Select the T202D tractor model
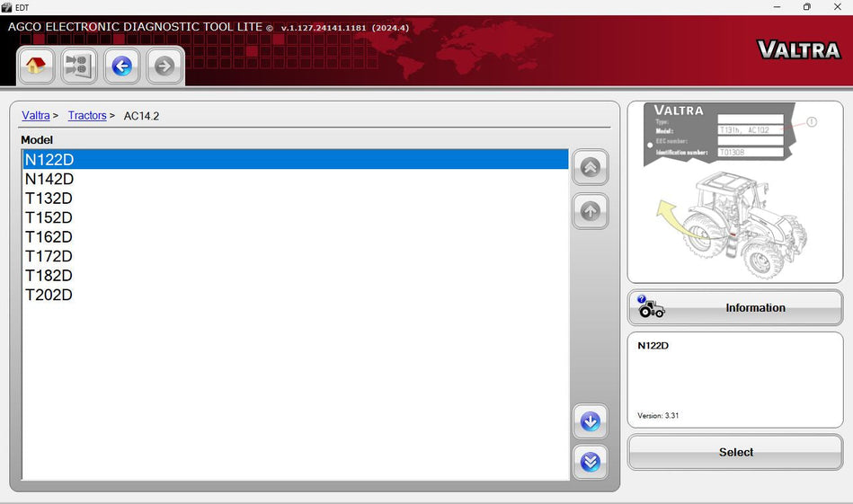The height and width of the screenshot is (504, 853). click(x=49, y=296)
